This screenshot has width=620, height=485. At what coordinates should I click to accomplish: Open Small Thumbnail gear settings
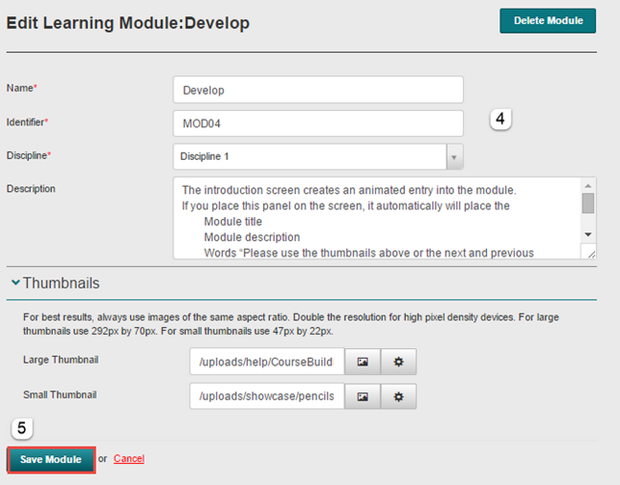pos(398,397)
